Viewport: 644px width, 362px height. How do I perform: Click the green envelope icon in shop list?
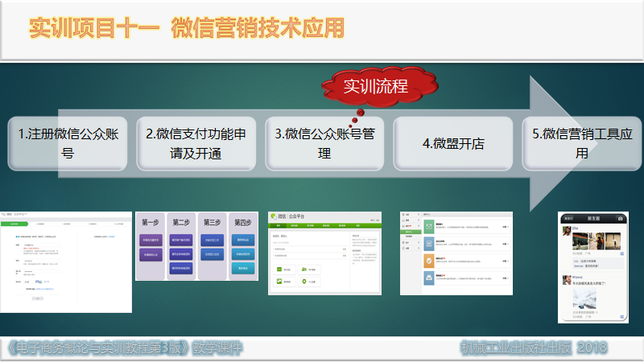(429, 227)
